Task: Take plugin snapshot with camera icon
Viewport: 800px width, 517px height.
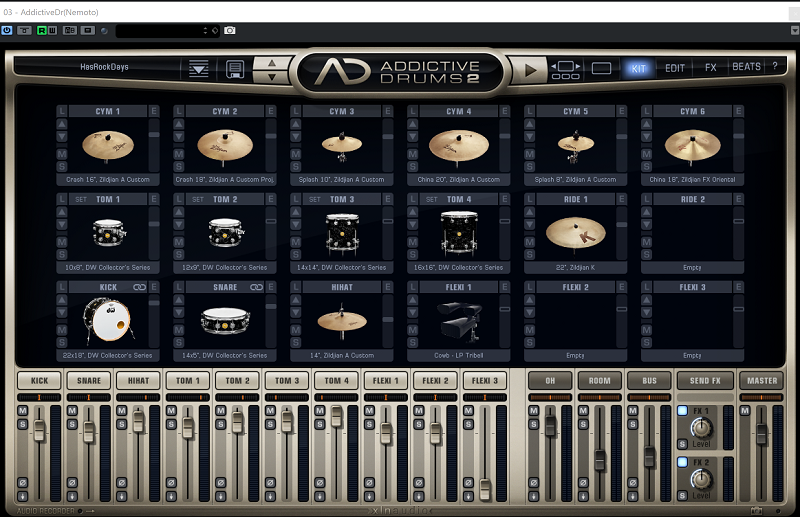Action: click(230, 31)
